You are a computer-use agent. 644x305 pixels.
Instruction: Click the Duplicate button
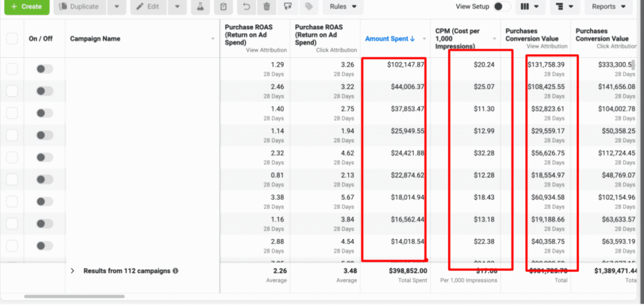pyautogui.click(x=79, y=7)
